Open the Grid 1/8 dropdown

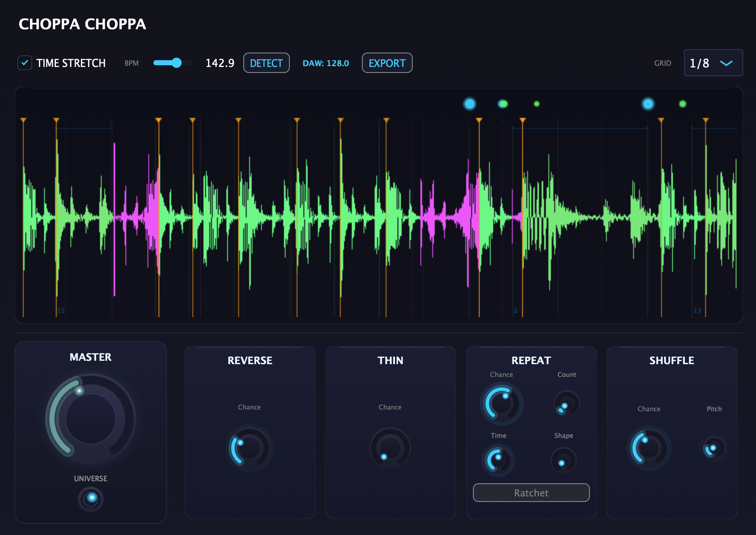click(713, 63)
